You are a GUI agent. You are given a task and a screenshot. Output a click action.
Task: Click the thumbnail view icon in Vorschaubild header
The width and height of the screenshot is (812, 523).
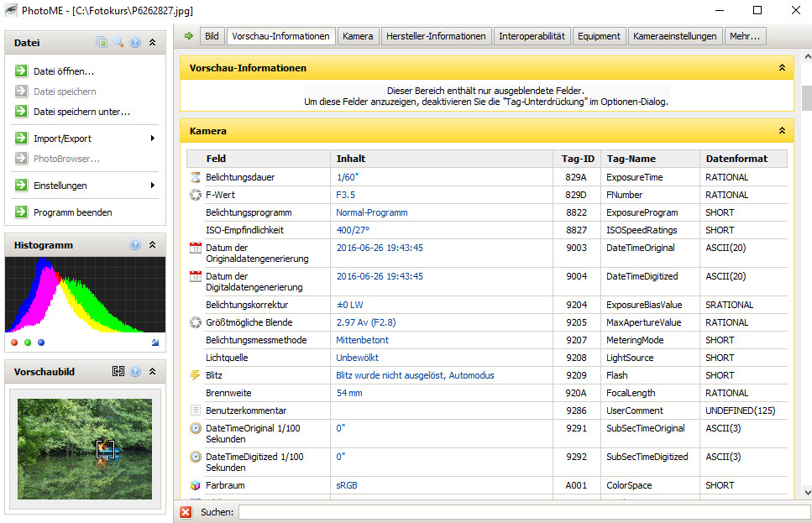(x=118, y=371)
